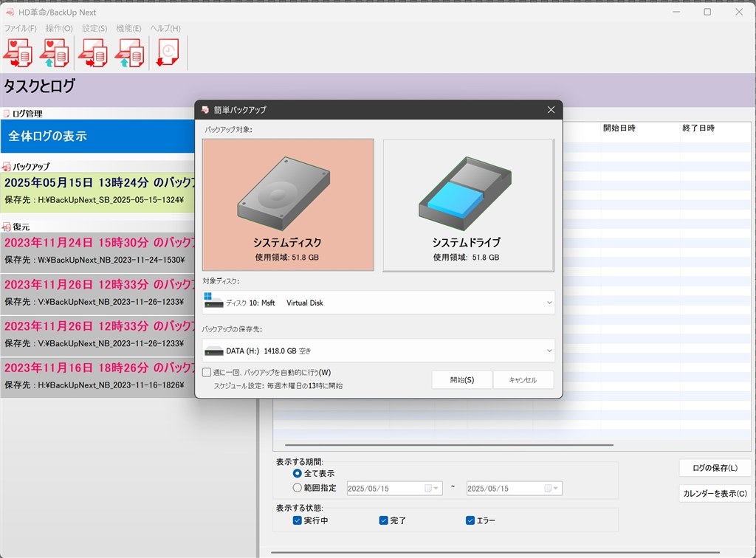Viewport: 756px width, 558px height.
Task: Open the ファイル(F) menu
Action: pos(20,29)
